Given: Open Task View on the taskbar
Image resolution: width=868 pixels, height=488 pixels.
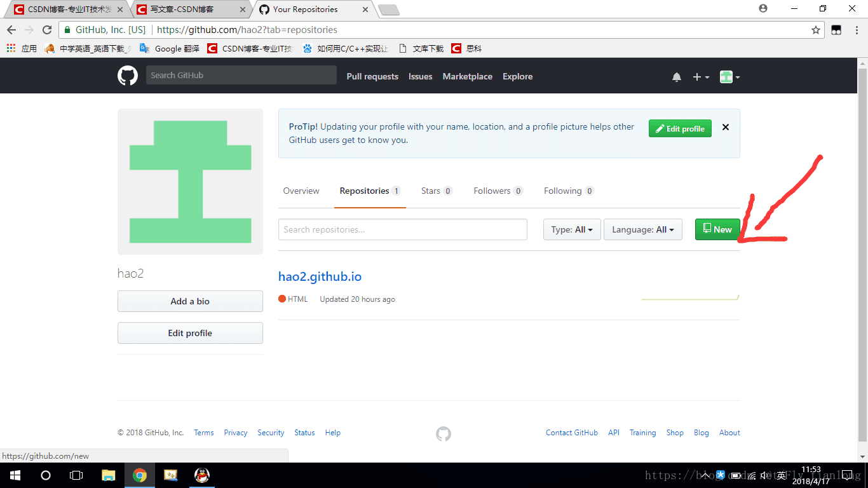Looking at the screenshot, I should tap(76, 475).
